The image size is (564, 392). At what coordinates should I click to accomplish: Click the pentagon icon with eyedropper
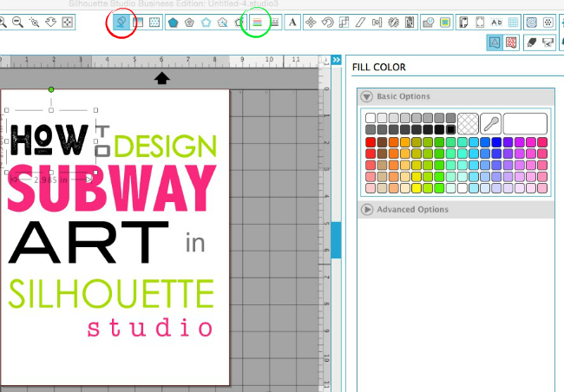click(222, 23)
